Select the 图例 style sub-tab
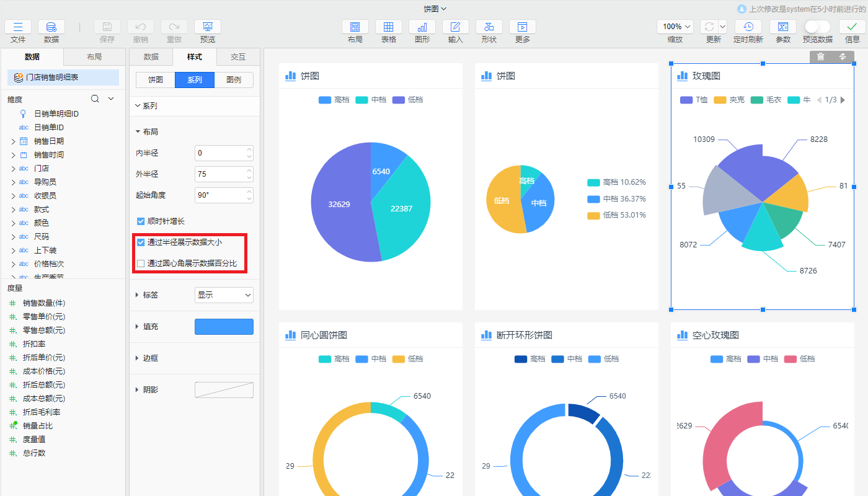Viewport: 868px width, 496px height. click(234, 80)
